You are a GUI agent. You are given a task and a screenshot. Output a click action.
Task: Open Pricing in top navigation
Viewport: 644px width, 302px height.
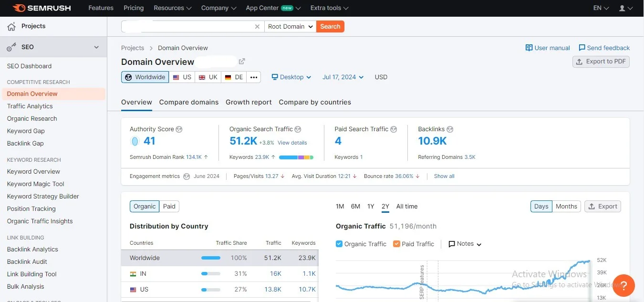coord(134,8)
